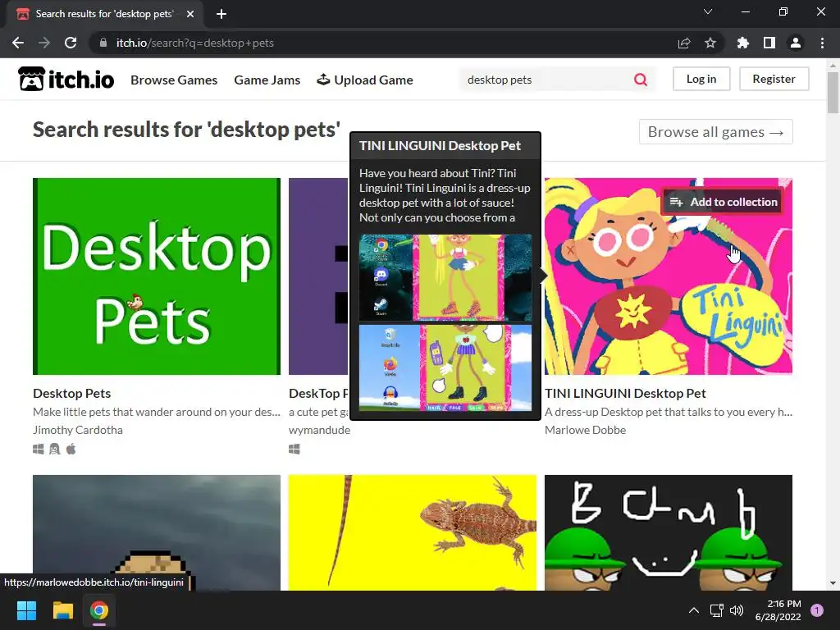Click the itch.io logo
This screenshot has width=840, height=630.
click(x=66, y=80)
